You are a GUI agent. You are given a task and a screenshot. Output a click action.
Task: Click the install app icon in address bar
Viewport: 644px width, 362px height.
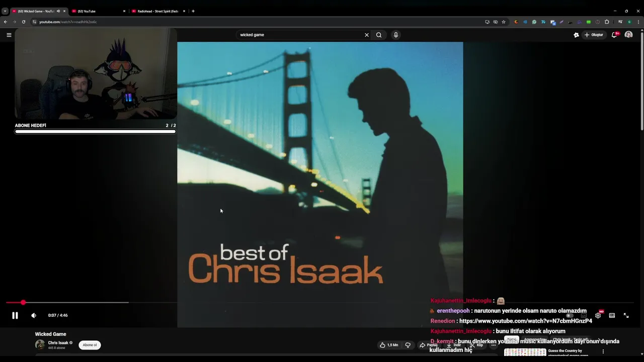[487, 22]
